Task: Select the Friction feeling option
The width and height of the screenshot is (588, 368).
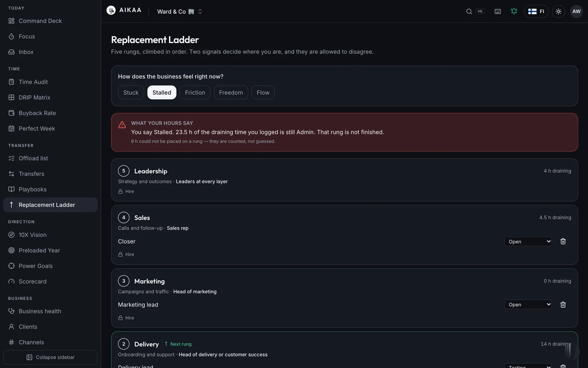Action: 195,92
